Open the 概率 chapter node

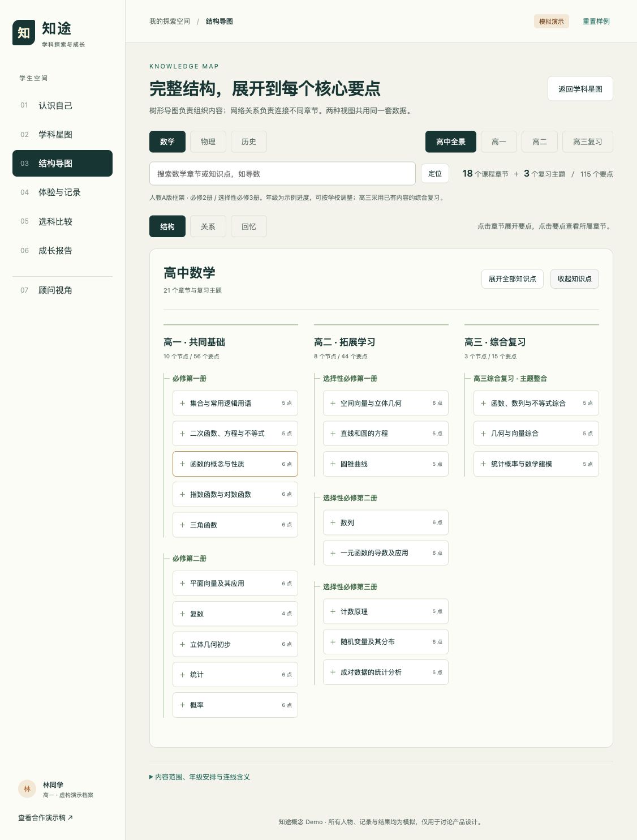(x=235, y=705)
